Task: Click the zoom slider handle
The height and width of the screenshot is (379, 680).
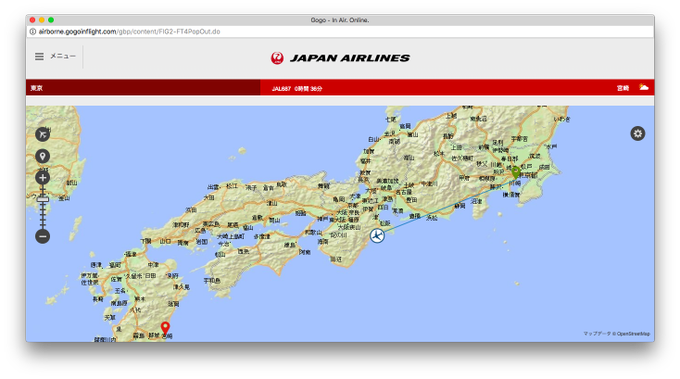Action: point(42,199)
